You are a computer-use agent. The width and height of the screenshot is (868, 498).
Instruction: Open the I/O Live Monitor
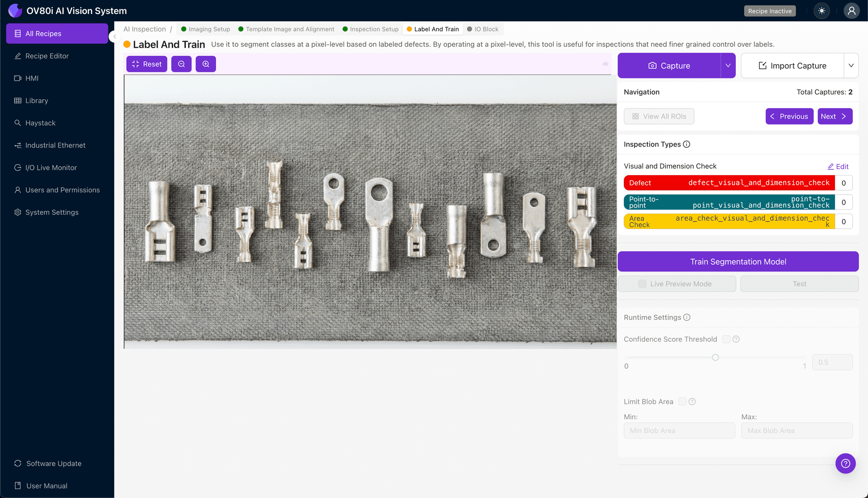50,167
